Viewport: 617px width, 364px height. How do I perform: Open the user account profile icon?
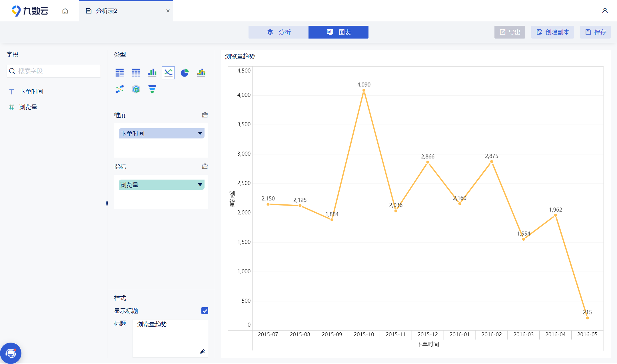605,11
